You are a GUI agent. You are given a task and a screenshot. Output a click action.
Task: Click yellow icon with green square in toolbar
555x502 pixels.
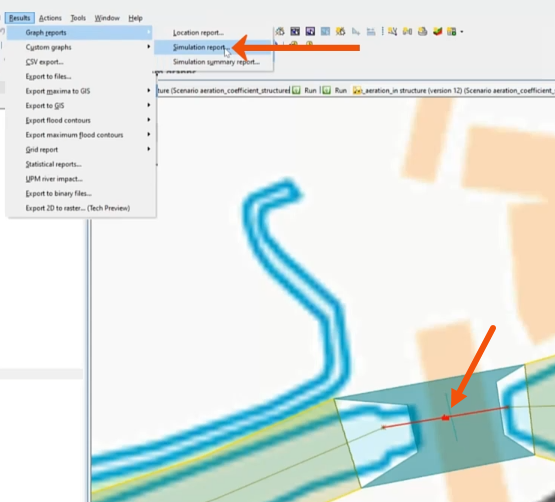(452, 32)
